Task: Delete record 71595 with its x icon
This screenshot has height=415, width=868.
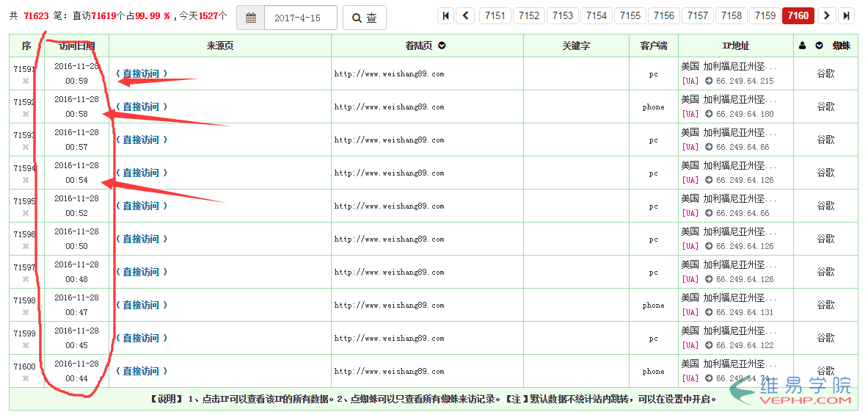Action: 26,213
